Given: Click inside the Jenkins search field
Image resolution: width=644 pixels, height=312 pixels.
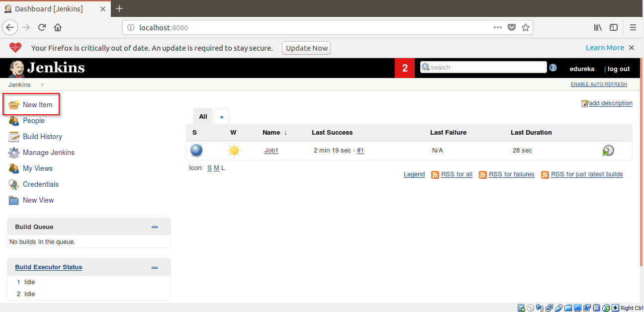Looking at the screenshot, I should coord(482,67).
